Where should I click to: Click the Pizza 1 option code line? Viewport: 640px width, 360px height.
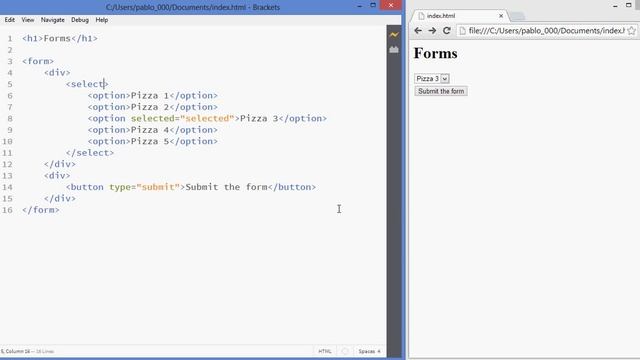tap(153, 96)
